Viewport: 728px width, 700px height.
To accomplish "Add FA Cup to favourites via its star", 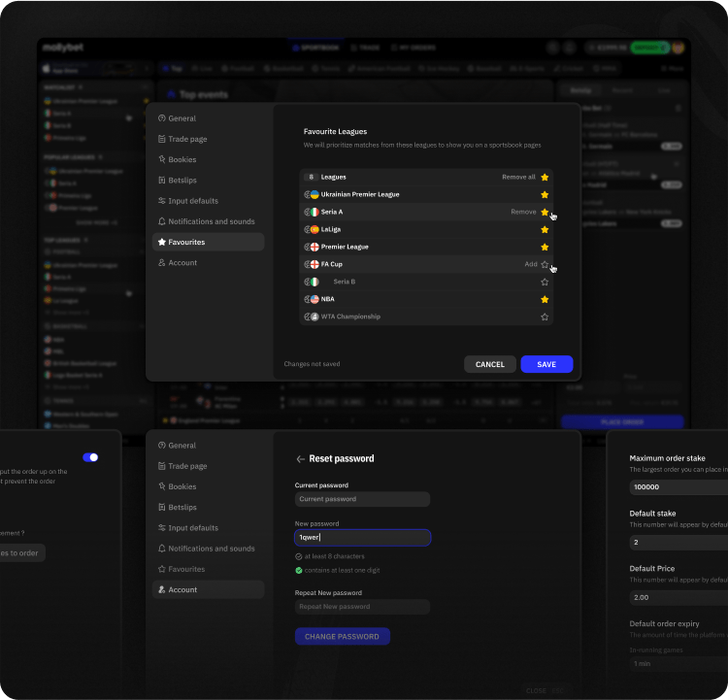I will pos(545,264).
